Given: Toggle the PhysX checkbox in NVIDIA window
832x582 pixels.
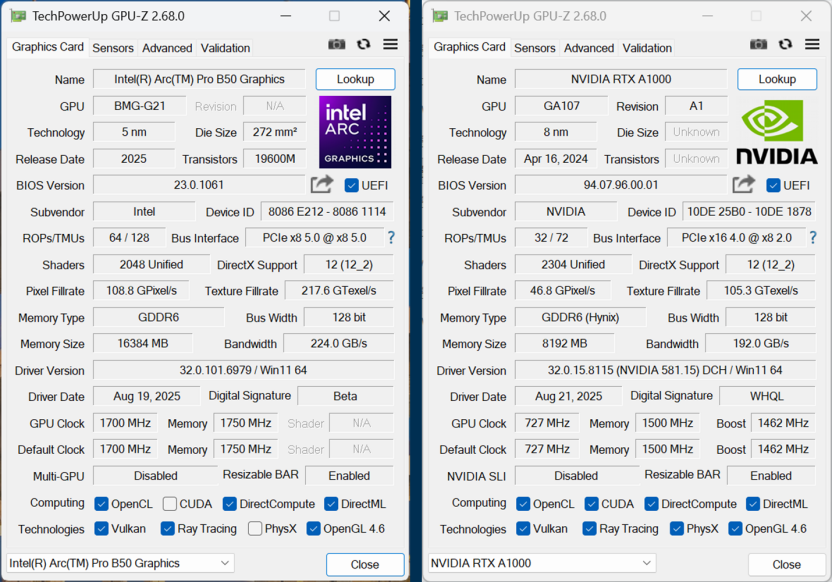Looking at the screenshot, I should [x=678, y=529].
